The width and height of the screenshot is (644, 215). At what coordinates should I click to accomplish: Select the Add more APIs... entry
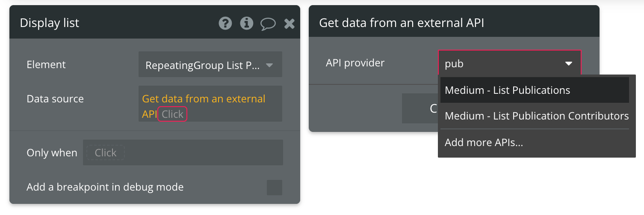point(484,143)
